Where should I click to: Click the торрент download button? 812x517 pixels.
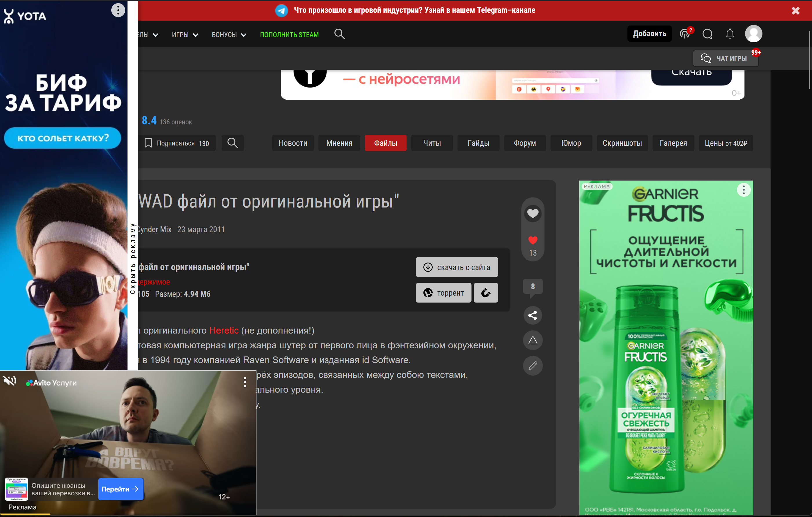(x=443, y=293)
